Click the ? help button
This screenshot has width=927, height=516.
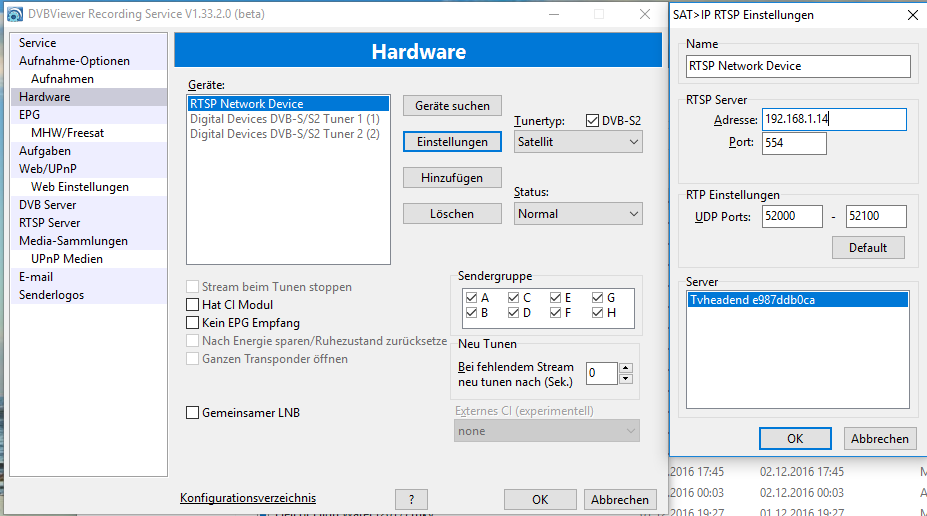[411, 499]
